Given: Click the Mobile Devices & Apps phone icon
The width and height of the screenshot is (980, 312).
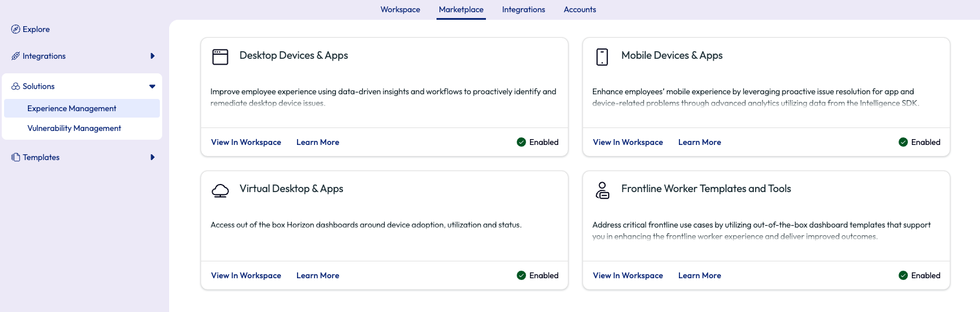Looking at the screenshot, I should click(x=602, y=56).
